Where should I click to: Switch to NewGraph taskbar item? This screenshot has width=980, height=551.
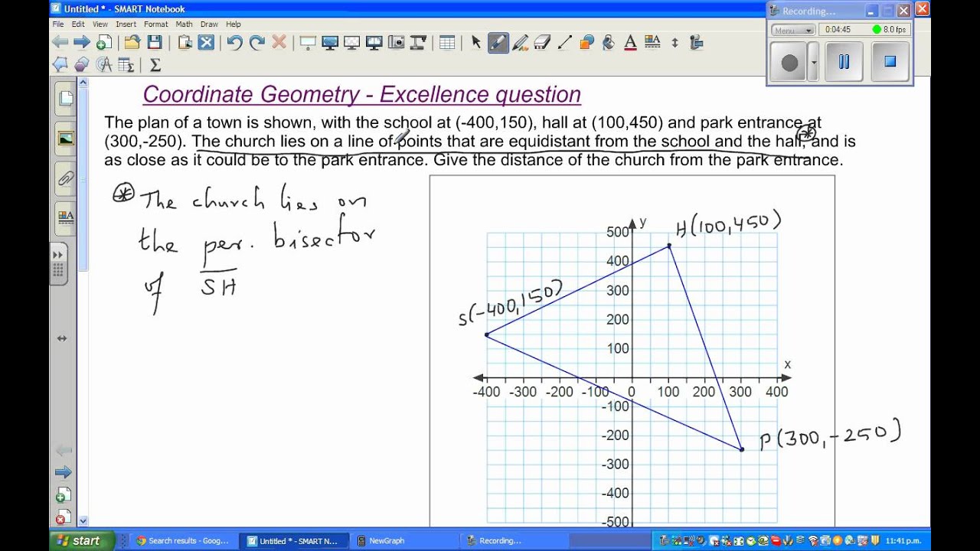tap(403, 540)
